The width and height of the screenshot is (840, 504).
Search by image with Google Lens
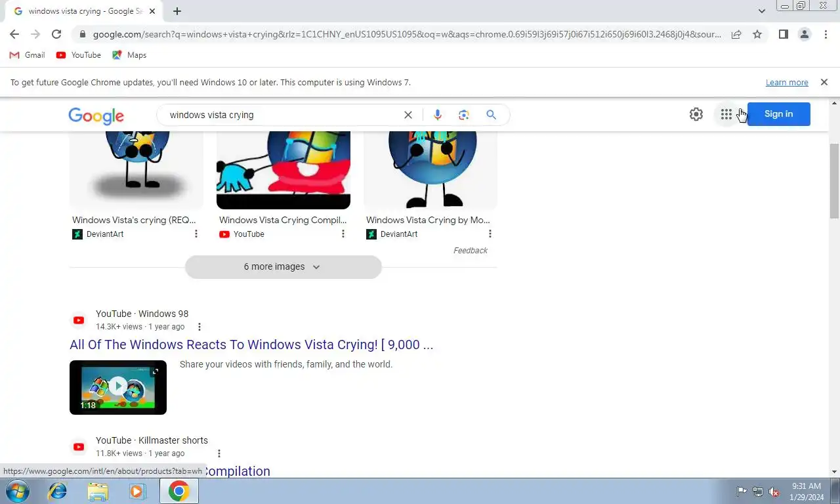[464, 115]
